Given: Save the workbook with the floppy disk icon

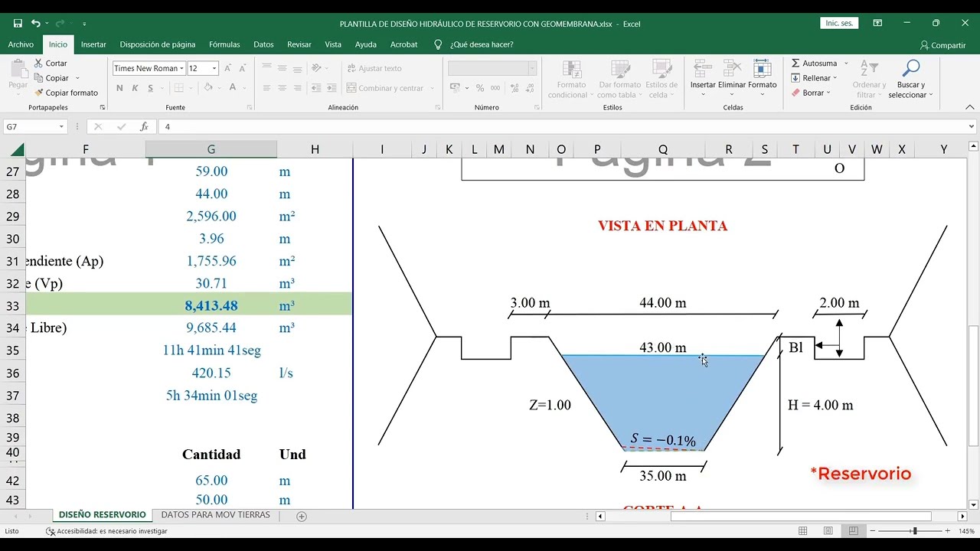Looking at the screenshot, I should click(x=18, y=24).
